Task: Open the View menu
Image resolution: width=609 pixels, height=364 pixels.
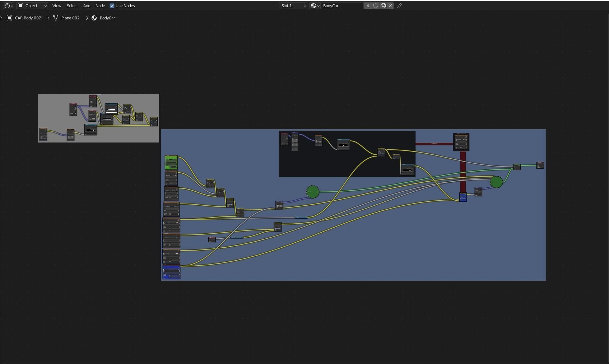Action: click(x=57, y=6)
